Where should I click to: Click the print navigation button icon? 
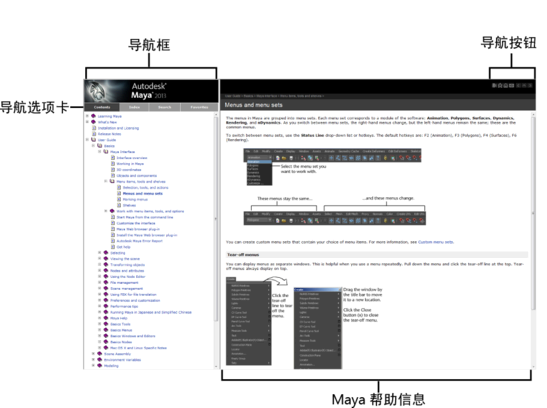(505, 85)
